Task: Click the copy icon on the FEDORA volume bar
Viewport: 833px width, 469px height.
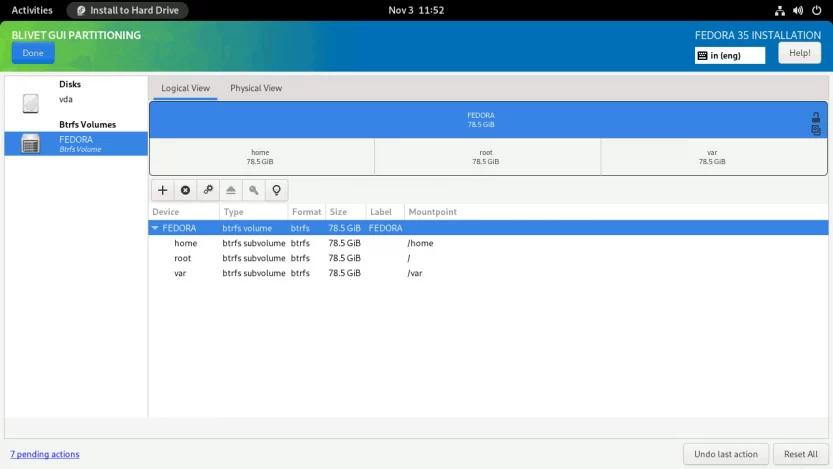Action: coord(815,130)
